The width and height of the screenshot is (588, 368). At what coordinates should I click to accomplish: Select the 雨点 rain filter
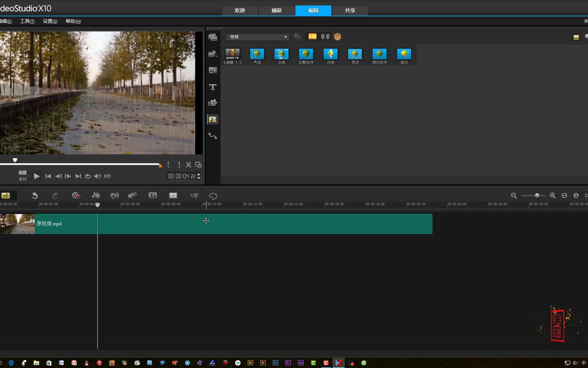tap(355, 56)
